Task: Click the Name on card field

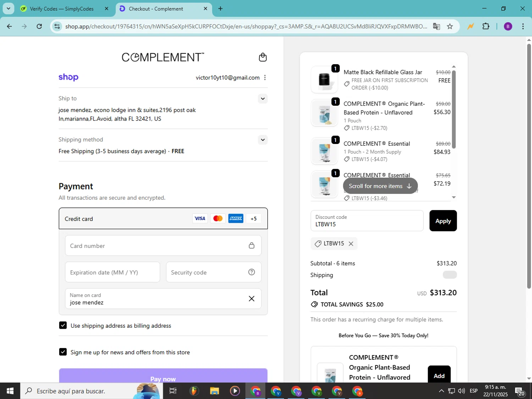Action: (163, 299)
